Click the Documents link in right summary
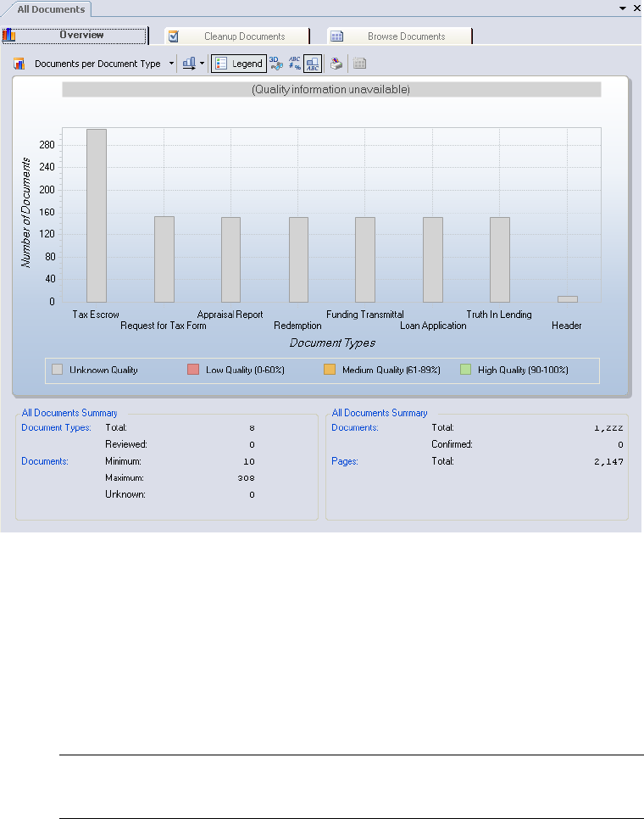Image resolution: width=644 pixels, height=819 pixels. click(x=355, y=428)
